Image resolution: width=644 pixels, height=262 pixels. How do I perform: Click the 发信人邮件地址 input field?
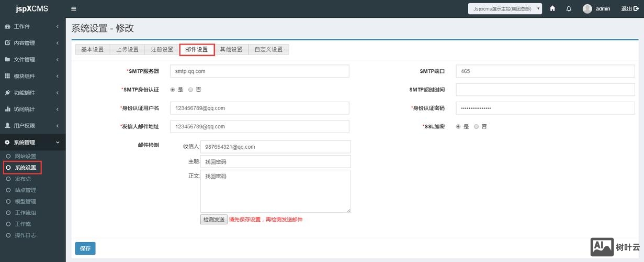[x=259, y=126]
